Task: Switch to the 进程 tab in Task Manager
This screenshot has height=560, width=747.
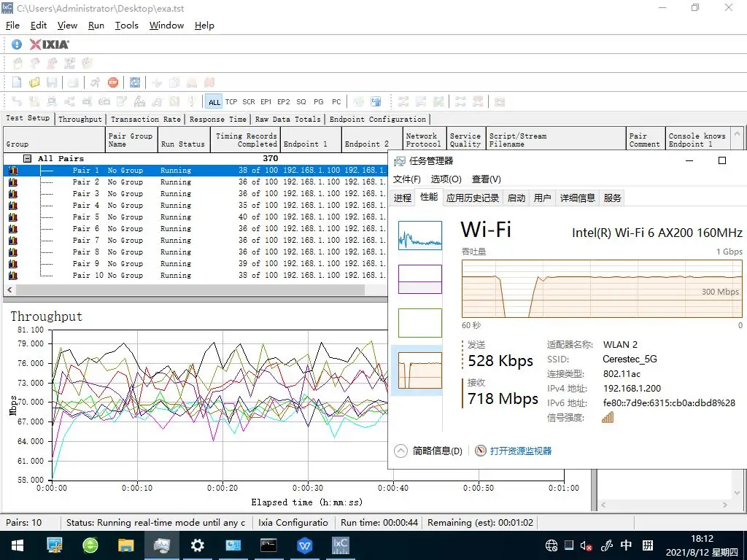Action: (403, 198)
